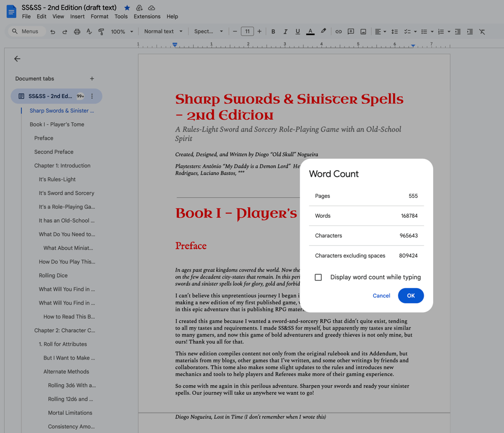Open the Extensions menu
The image size is (504, 433).
[147, 17]
